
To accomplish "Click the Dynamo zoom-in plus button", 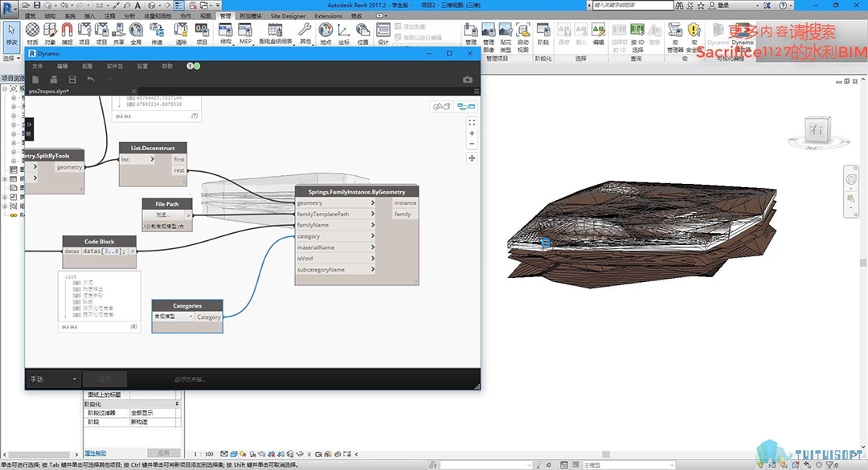I will click(x=472, y=133).
